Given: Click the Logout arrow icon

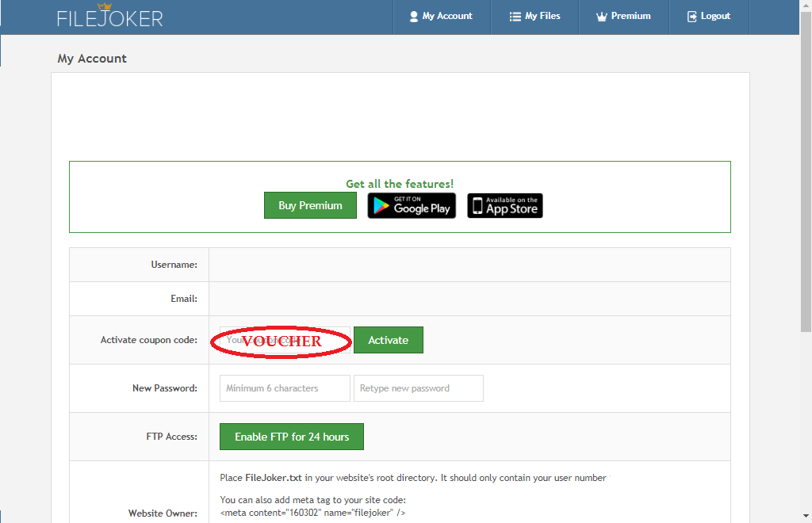Looking at the screenshot, I should pos(691,17).
